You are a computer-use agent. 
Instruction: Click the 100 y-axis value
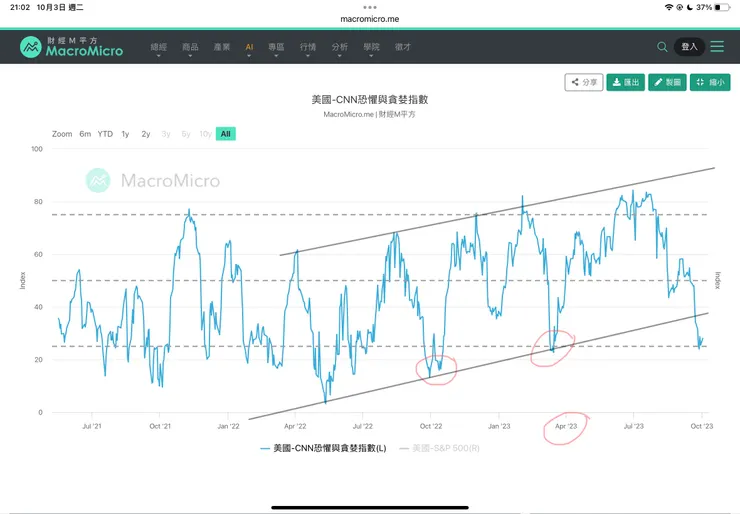pyautogui.click(x=37, y=149)
